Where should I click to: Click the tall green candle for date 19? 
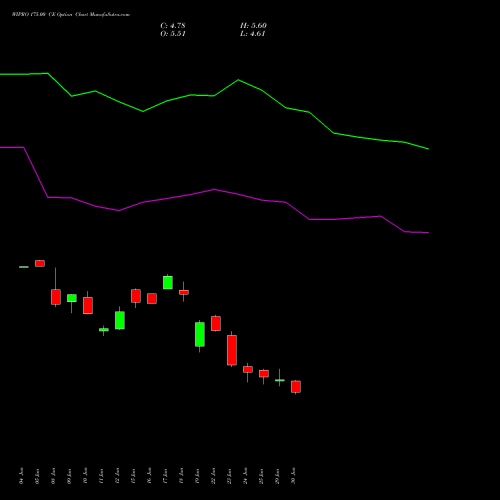point(200,334)
